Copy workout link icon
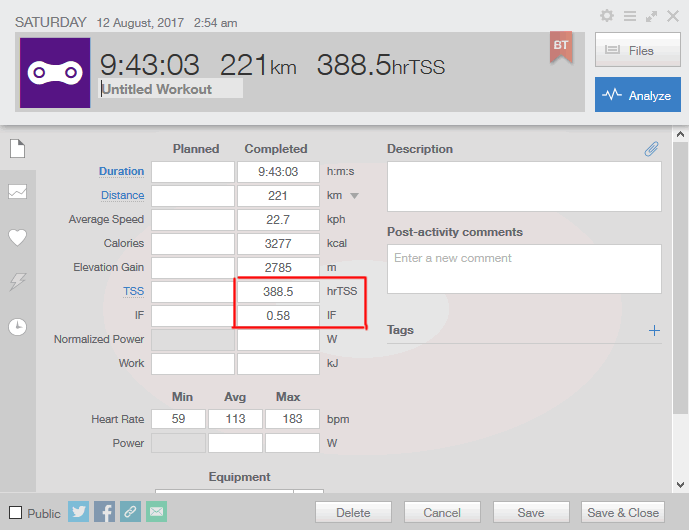Viewport: 689px width, 530px height. tap(131, 512)
